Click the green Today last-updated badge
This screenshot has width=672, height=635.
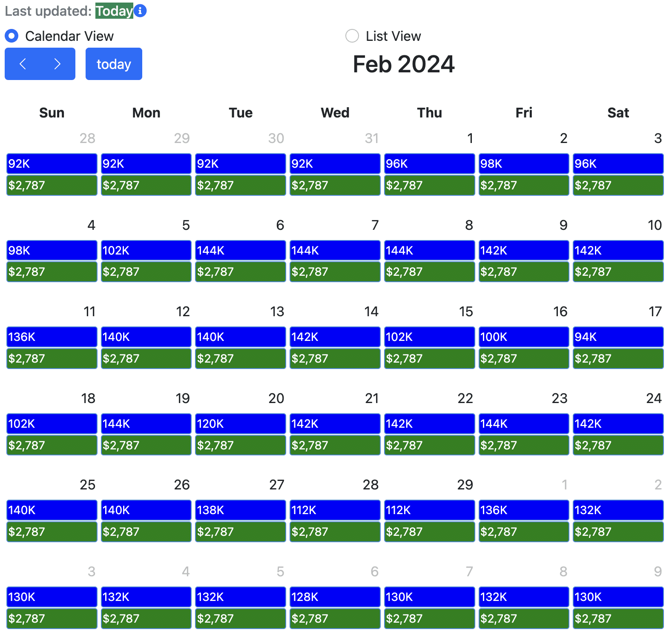114,11
